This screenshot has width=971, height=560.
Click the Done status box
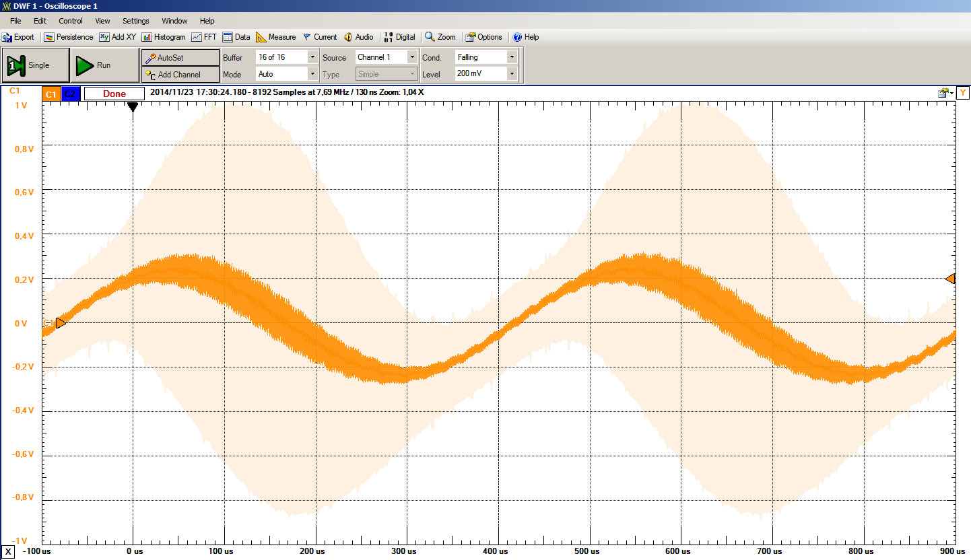(114, 94)
